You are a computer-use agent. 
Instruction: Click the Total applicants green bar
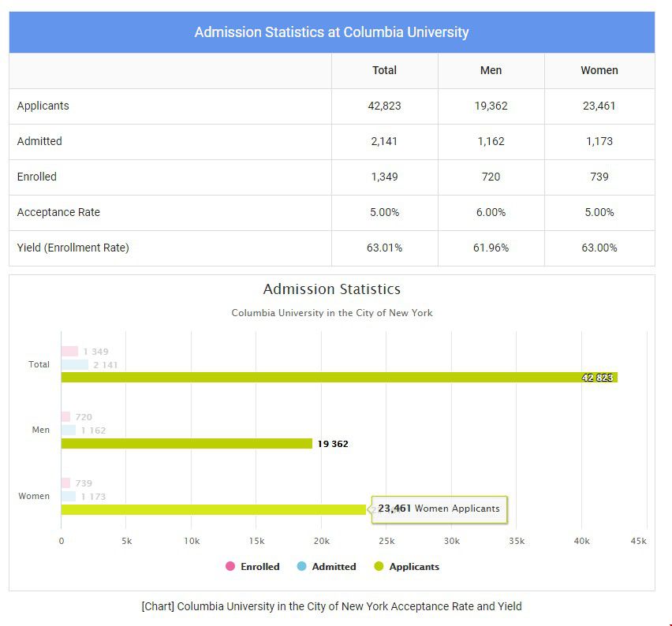[x=339, y=377]
